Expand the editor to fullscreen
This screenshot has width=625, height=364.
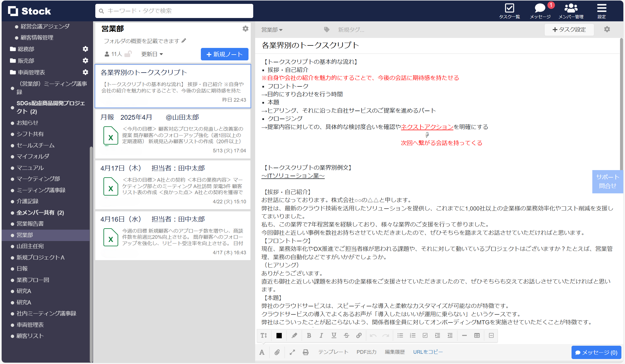coord(292,352)
